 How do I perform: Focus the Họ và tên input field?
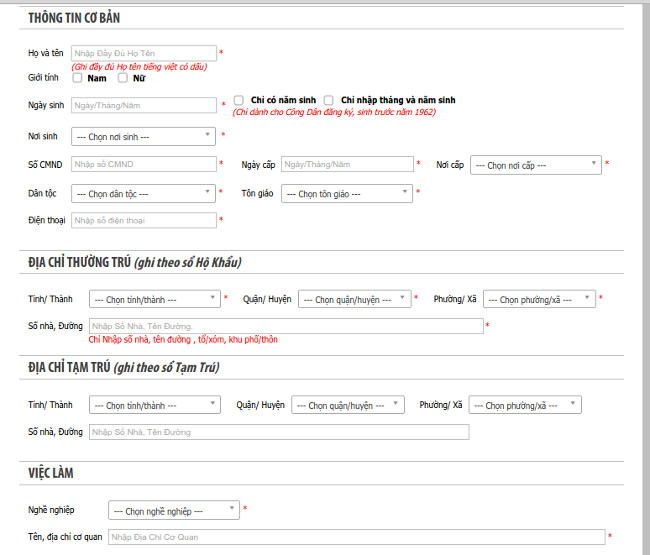pyautogui.click(x=144, y=53)
